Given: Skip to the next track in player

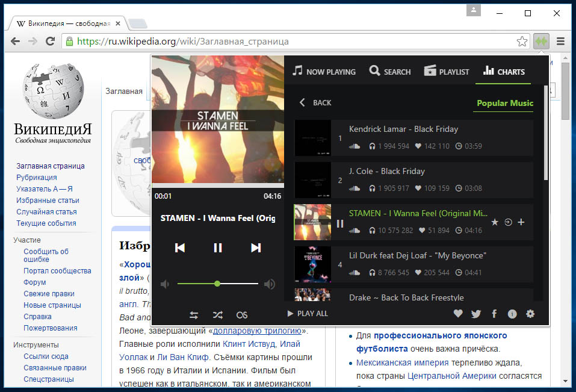Looking at the screenshot, I should point(256,248).
